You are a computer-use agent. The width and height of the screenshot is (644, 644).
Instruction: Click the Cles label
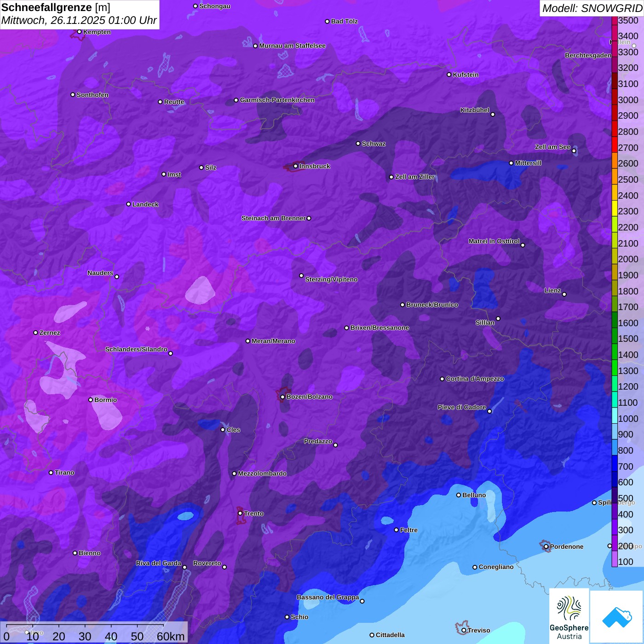pos(233,430)
